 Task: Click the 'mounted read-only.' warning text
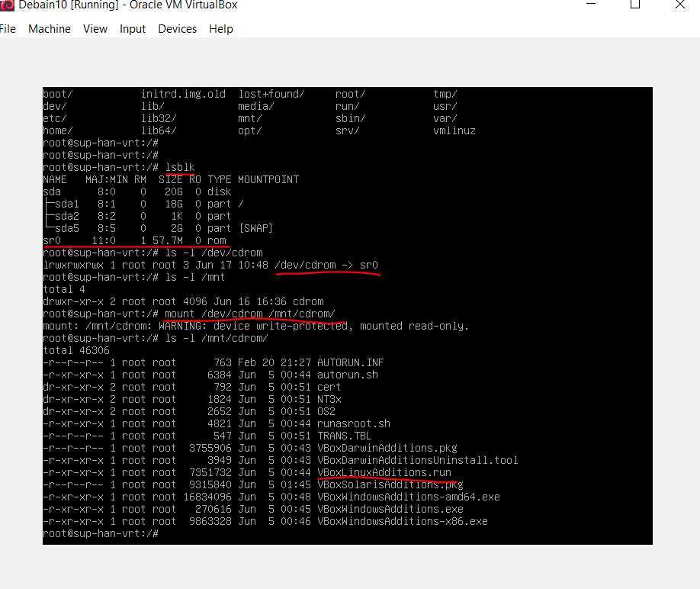pos(414,326)
